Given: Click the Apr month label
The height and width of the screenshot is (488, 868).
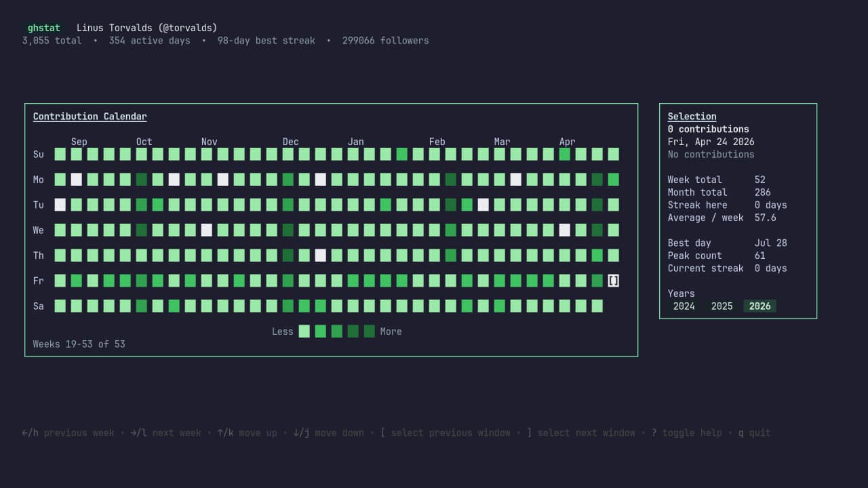Looking at the screenshot, I should pyautogui.click(x=567, y=142).
